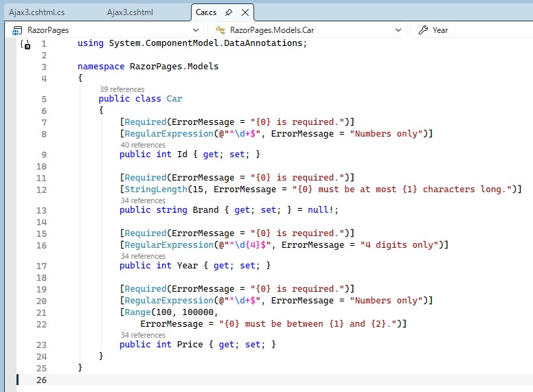
Task: Click the 'Brand' property name on line 13
Action: click(x=205, y=210)
